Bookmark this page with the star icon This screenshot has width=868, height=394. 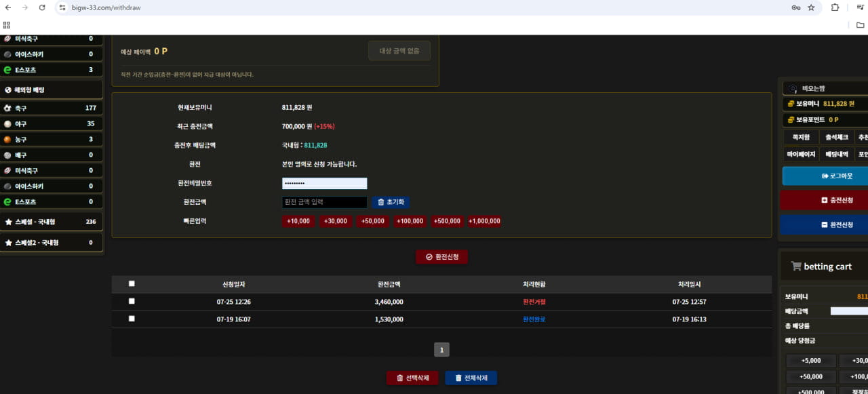click(x=811, y=7)
